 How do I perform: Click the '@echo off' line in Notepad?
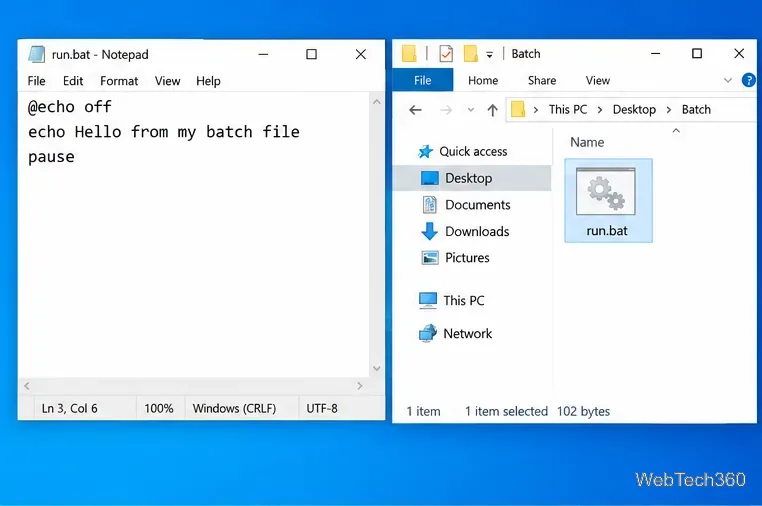tap(69, 107)
